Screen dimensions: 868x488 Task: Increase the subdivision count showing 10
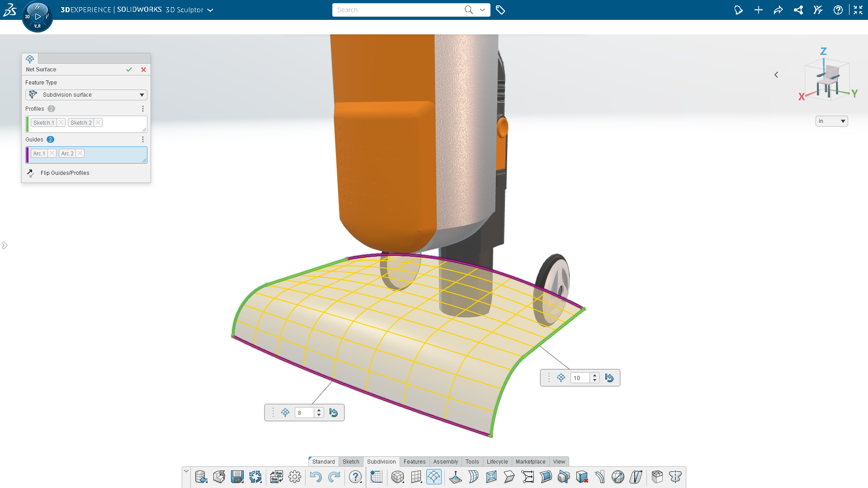coord(594,375)
